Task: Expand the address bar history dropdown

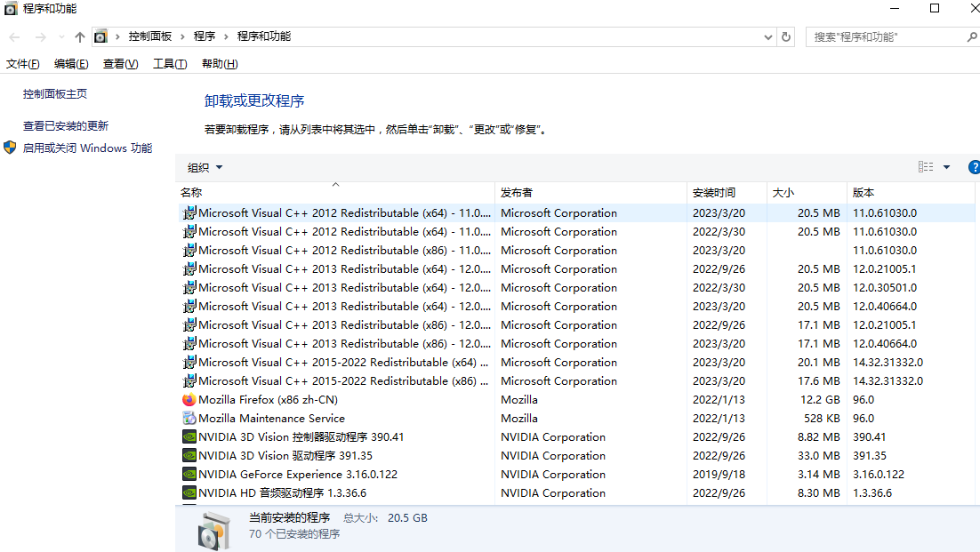Action: (x=768, y=37)
